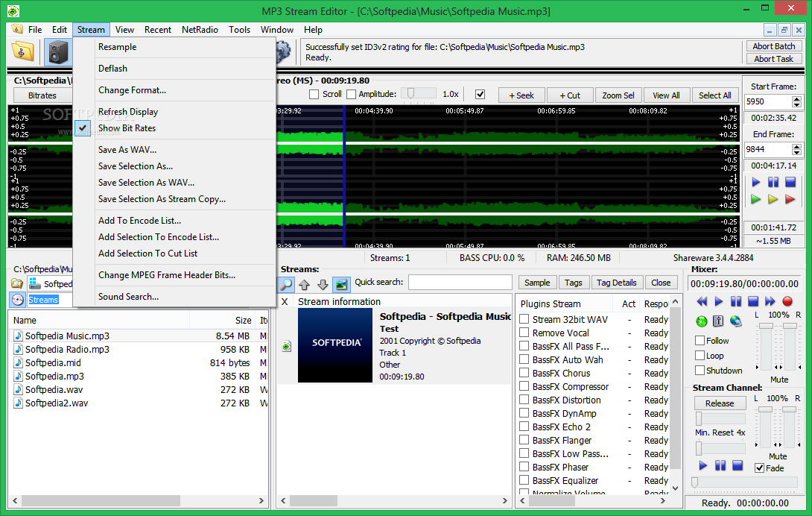
Task: Click the Quick search input field
Action: [460, 283]
